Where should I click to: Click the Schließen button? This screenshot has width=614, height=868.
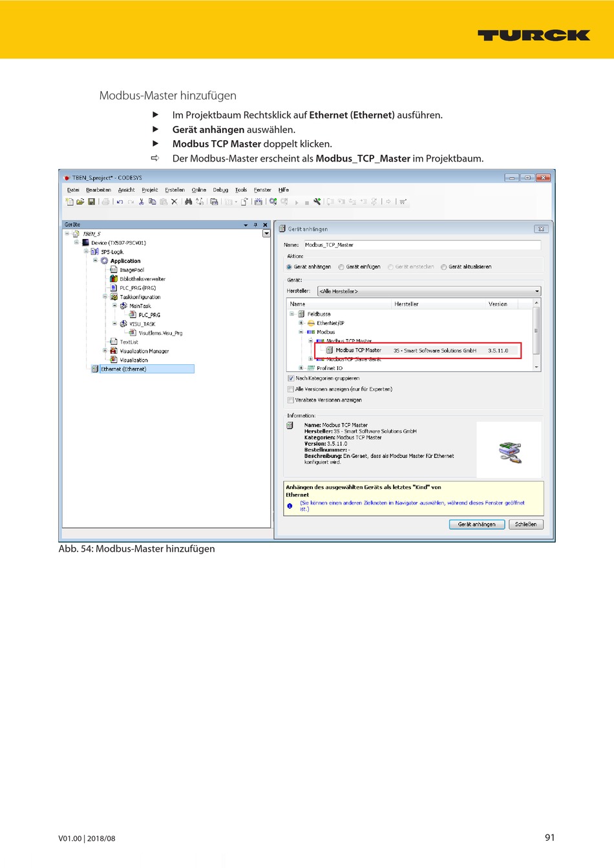[x=525, y=524]
